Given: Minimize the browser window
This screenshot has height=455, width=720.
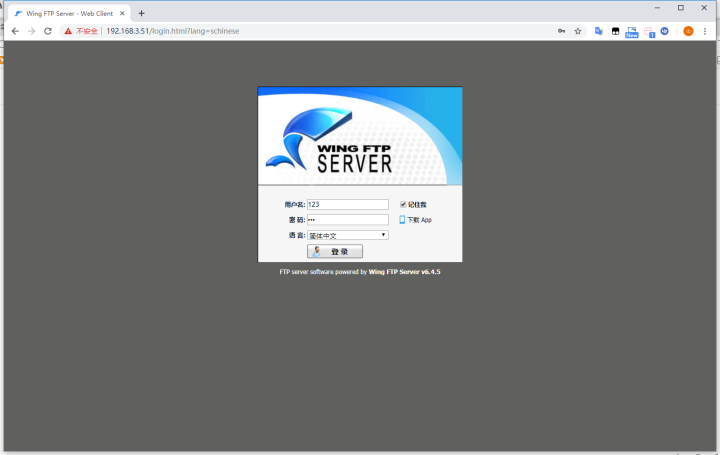Looking at the screenshot, I should tap(657, 8).
